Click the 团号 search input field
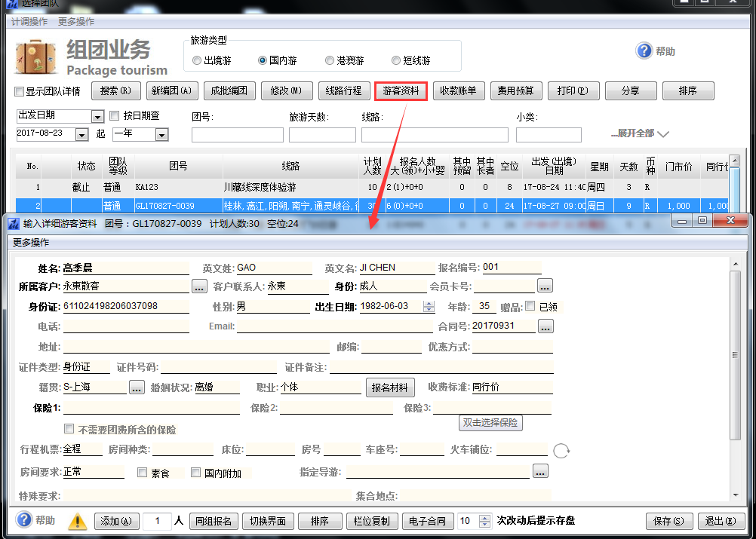The height and width of the screenshot is (539, 756). 237,135
